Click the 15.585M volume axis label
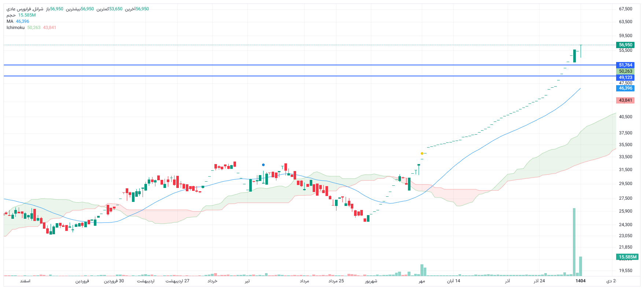The height and width of the screenshot is (290, 644). point(627,257)
